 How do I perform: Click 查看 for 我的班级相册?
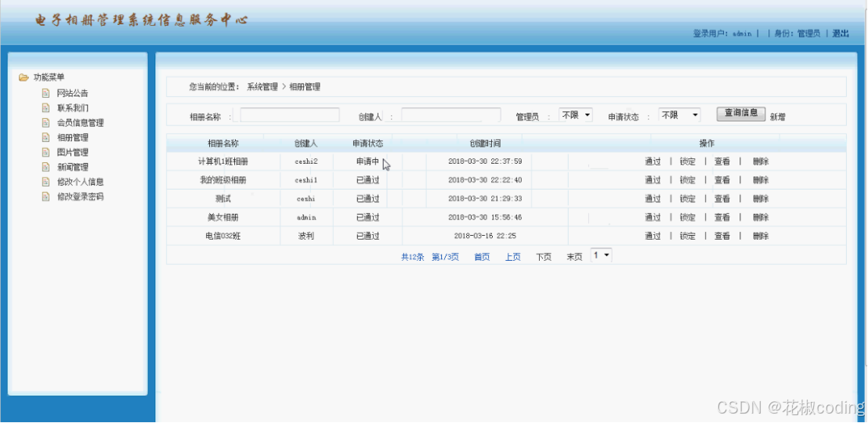(722, 180)
